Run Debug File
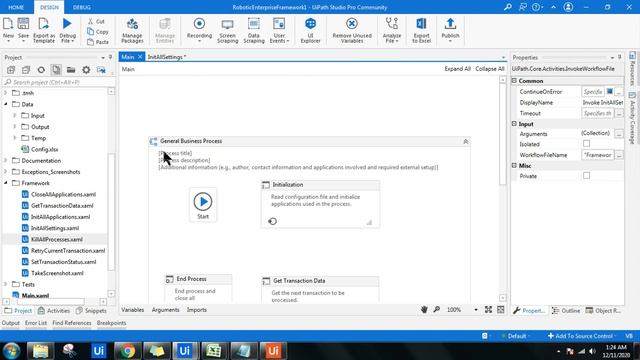640x360 pixels. (x=67, y=30)
